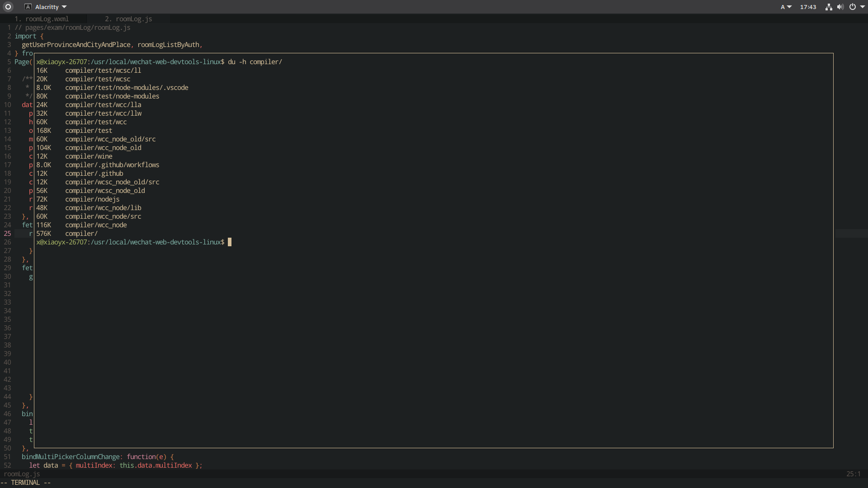
Task: Click line number 25 in the gutter
Action: pyautogui.click(x=7, y=234)
